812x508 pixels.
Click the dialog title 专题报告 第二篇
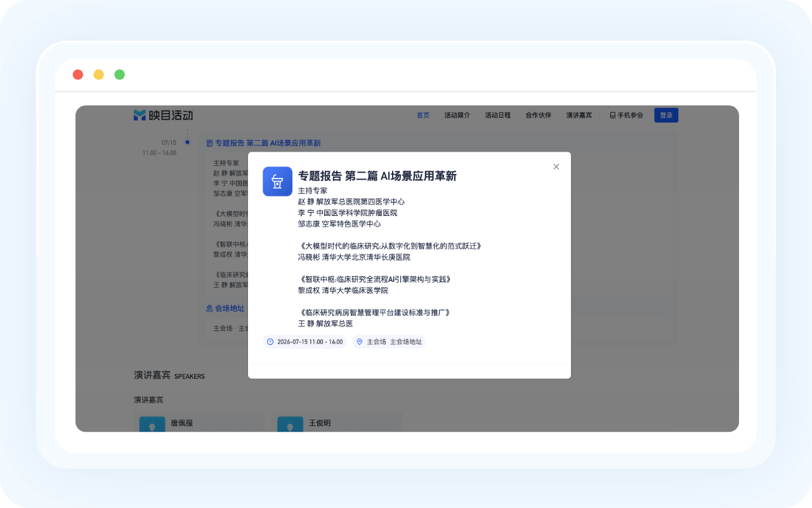point(377,176)
